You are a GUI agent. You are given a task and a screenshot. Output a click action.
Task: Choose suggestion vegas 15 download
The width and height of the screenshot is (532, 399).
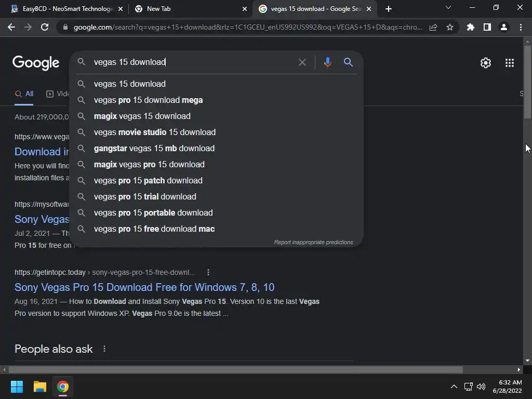(x=217, y=84)
